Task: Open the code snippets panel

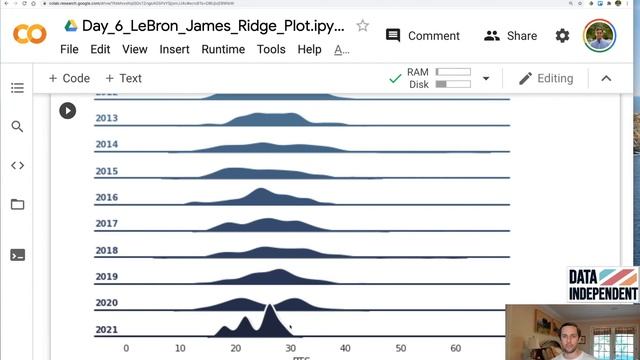Action: click(x=17, y=165)
